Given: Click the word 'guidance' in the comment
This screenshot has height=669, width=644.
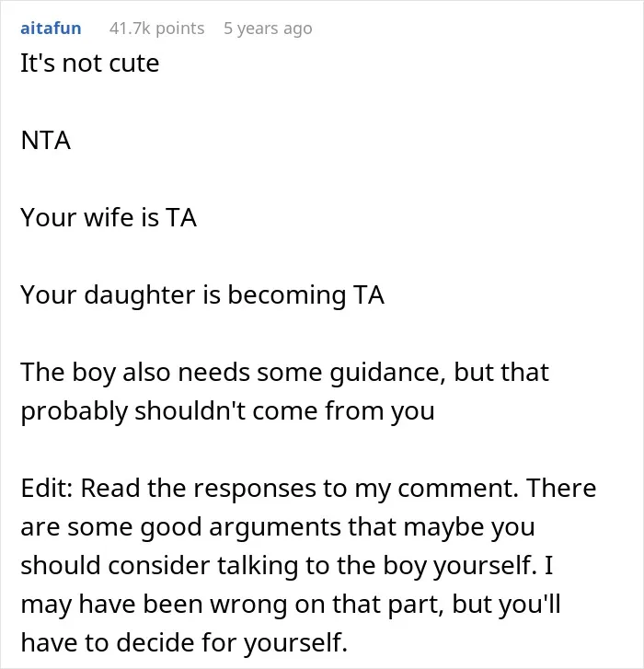Looking at the screenshot, I should tap(387, 374).
